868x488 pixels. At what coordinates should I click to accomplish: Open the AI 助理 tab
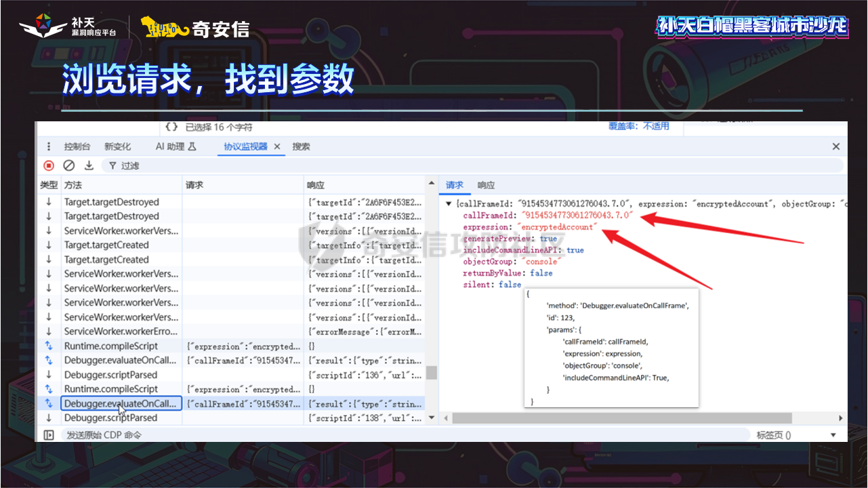coord(176,146)
